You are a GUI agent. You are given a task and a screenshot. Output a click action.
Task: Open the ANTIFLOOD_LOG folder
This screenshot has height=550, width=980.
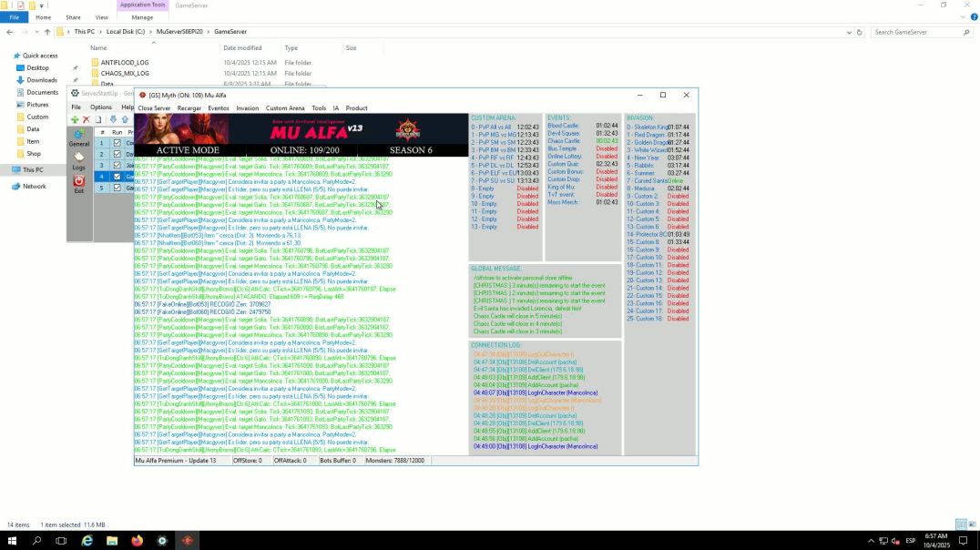pyautogui.click(x=125, y=63)
